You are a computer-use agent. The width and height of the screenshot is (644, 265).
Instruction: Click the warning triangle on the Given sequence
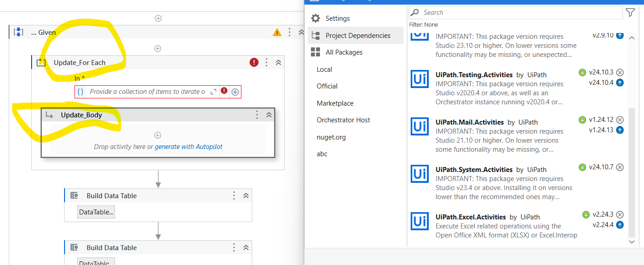click(x=277, y=32)
